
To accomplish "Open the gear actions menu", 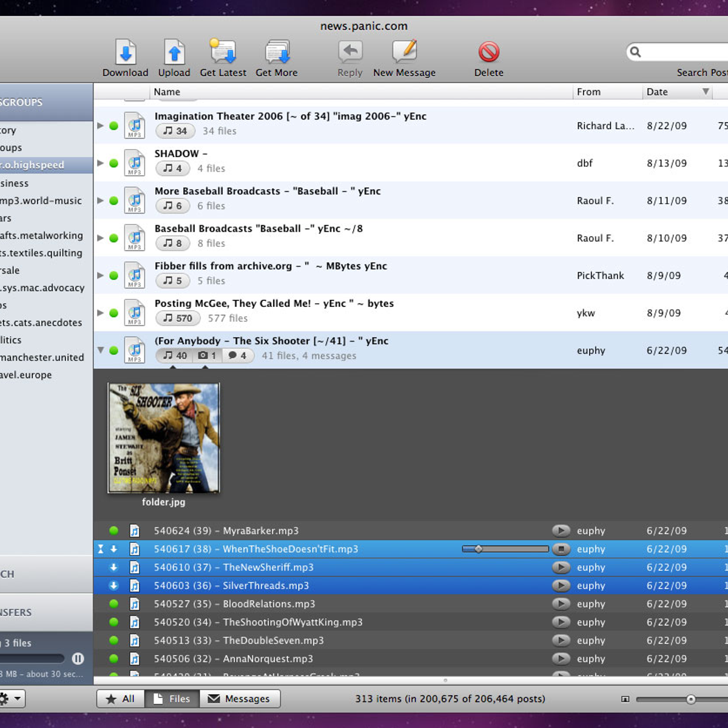I will 12,698.
